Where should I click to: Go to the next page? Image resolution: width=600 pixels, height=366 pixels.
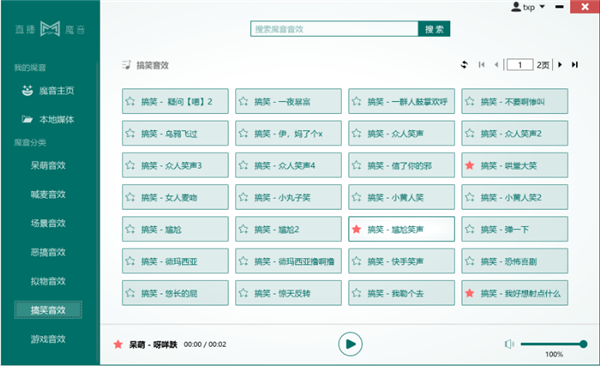[560, 65]
